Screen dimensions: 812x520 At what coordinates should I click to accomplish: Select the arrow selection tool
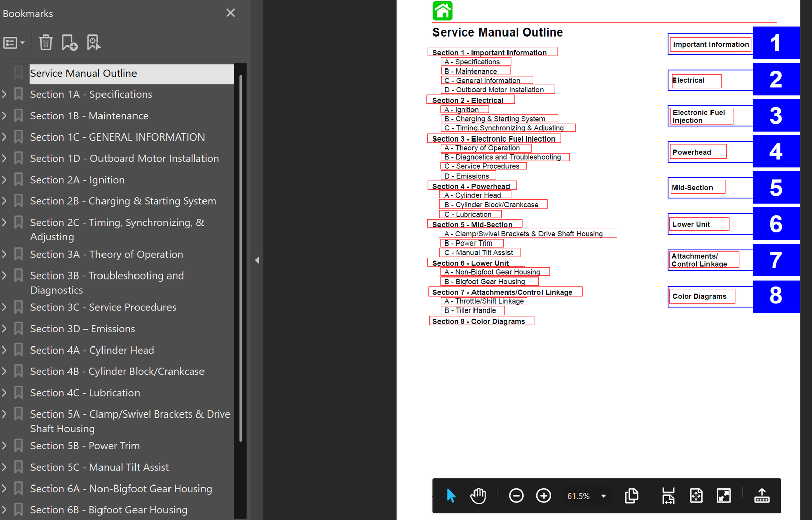[x=451, y=496]
